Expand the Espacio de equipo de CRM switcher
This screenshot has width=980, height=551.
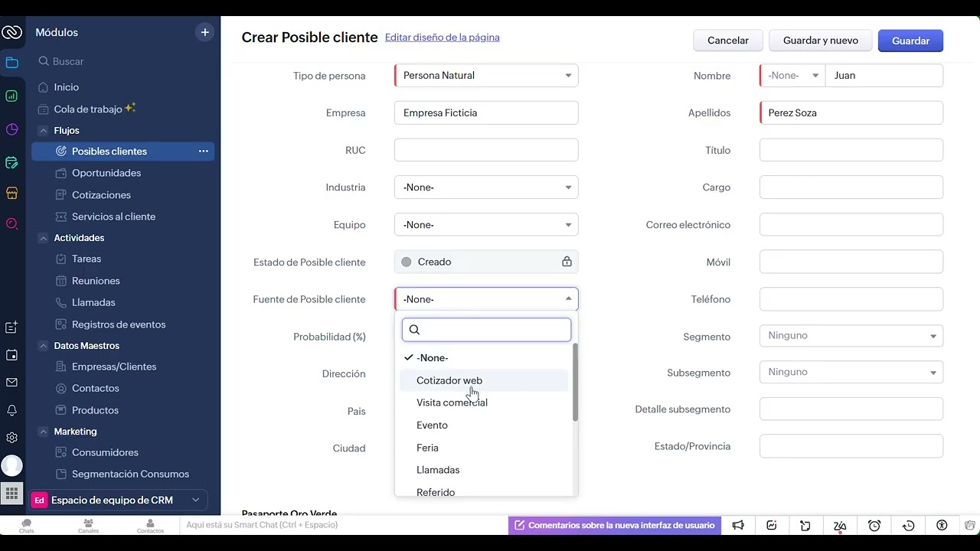point(119,500)
